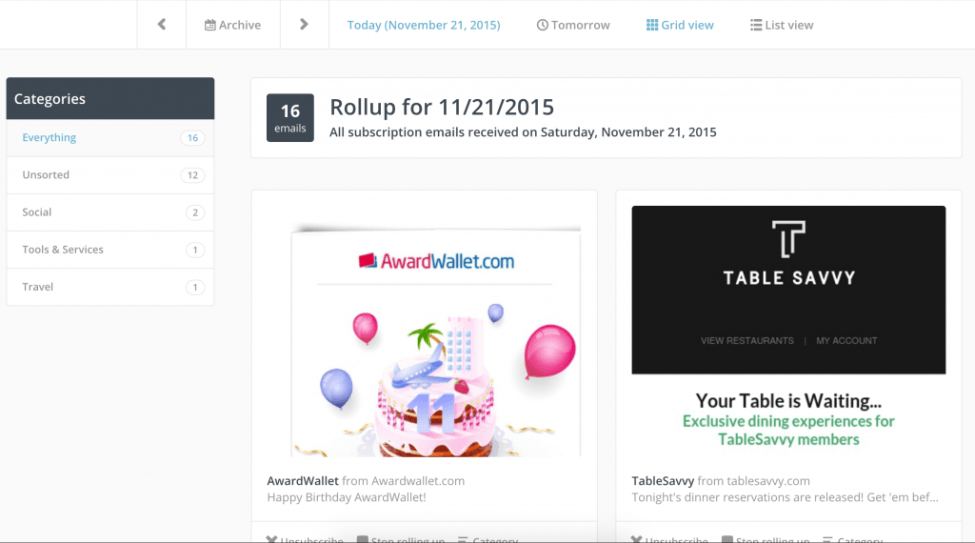Click VIEW RESTAURANTS in Table Savvy email
This screenshot has height=543, width=975.
[x=747, y=341]
